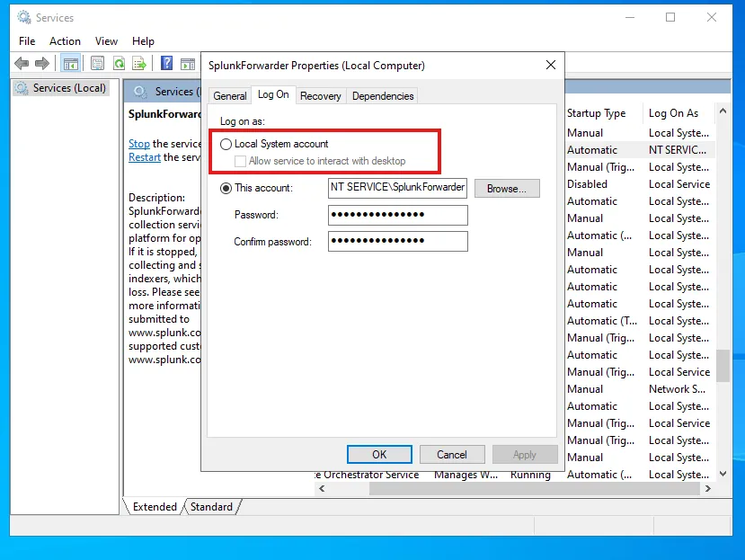Switch to the Recovery tab

320,96
